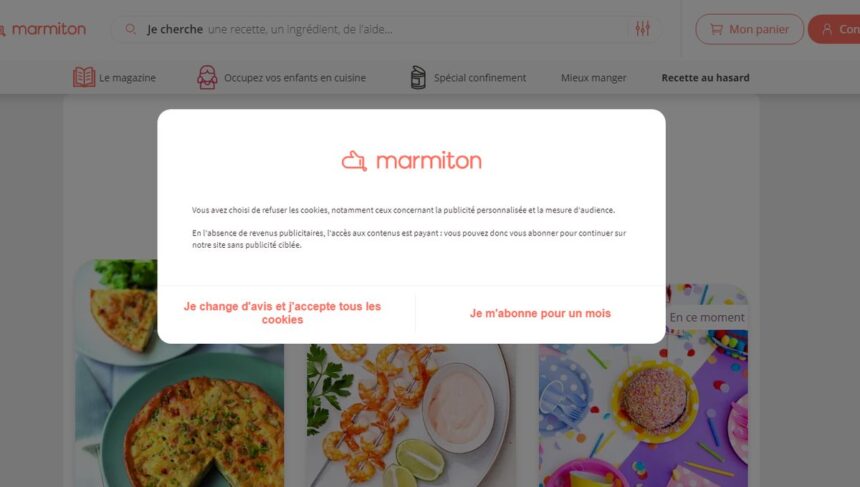
Task: Accept all cookies in dialog
Action: (282, 313)
